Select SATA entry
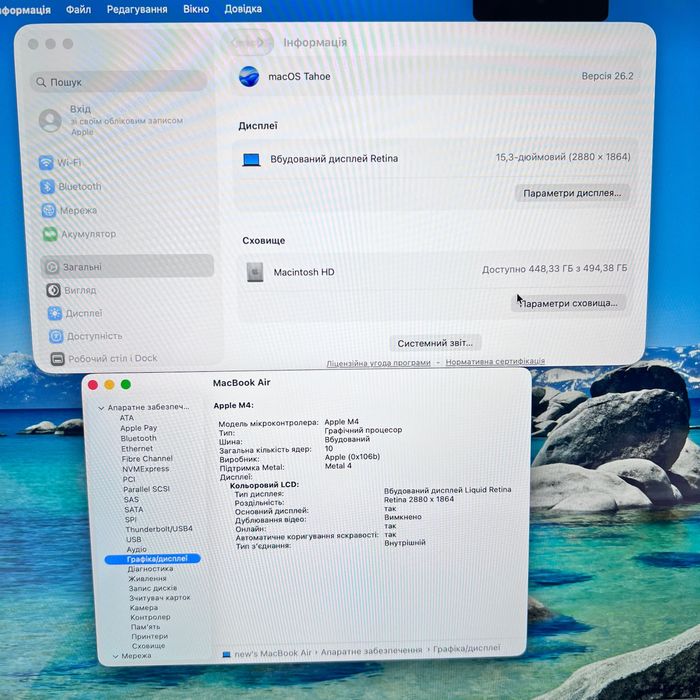This screenshot has width=700, height=700. click(x=133, y=509)
